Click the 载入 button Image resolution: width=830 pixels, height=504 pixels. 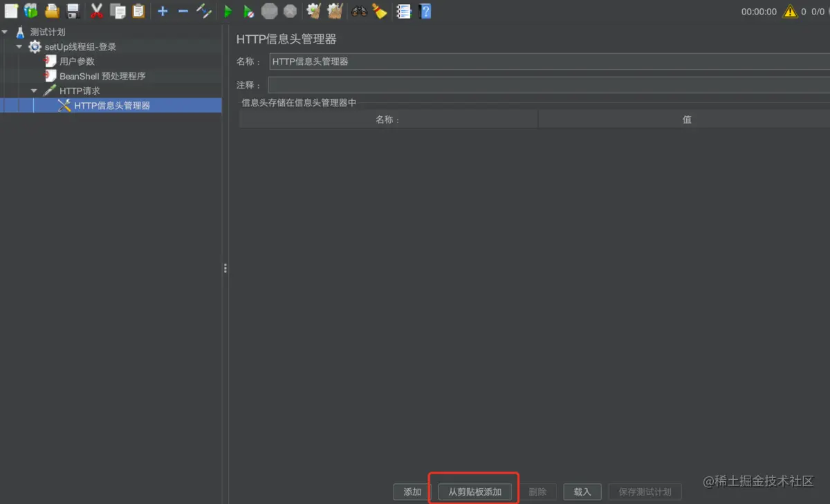pyautogui.click(x=582, y=492)
